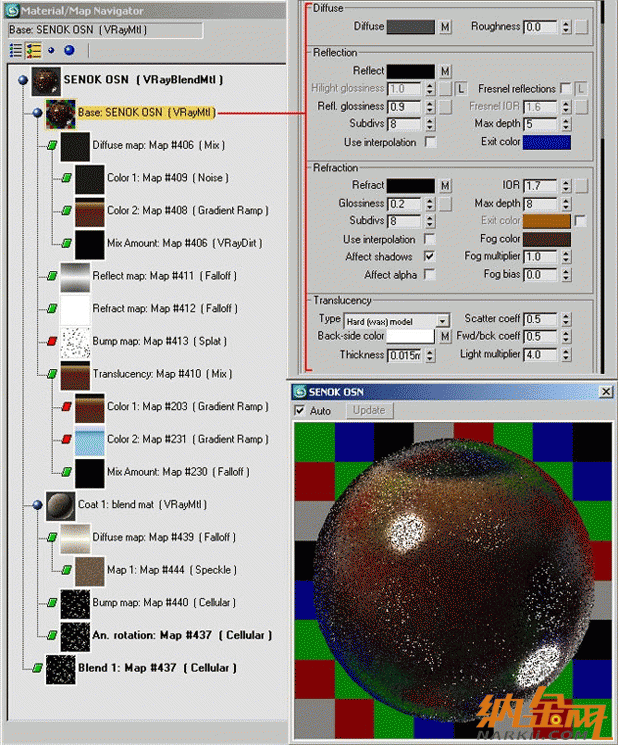Image resolution: width=618 pixels, height=745 pixels.
Task: Click green map icon of Bump map #440 Cellular
Action: pyautogui.click(x=52, y=602)
